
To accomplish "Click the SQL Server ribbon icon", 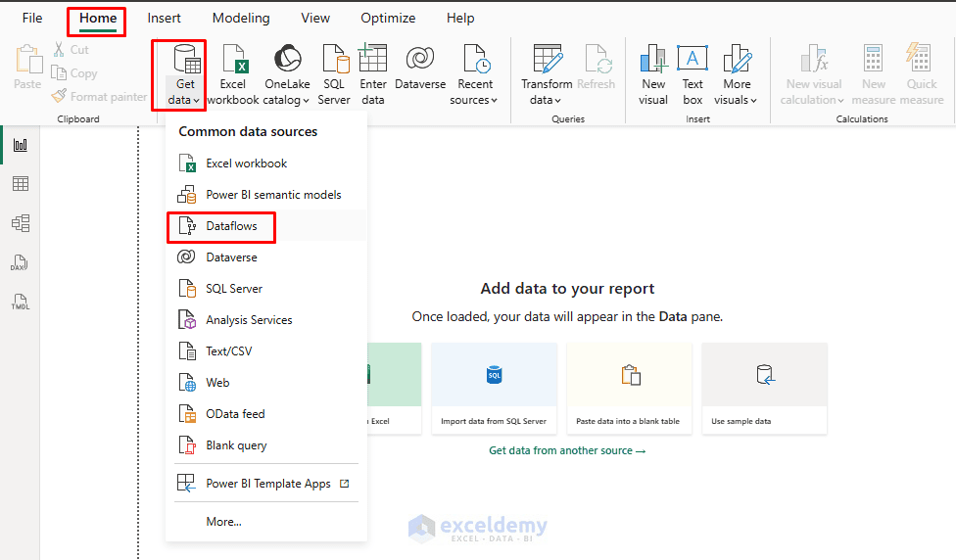I will click(335, 59).
